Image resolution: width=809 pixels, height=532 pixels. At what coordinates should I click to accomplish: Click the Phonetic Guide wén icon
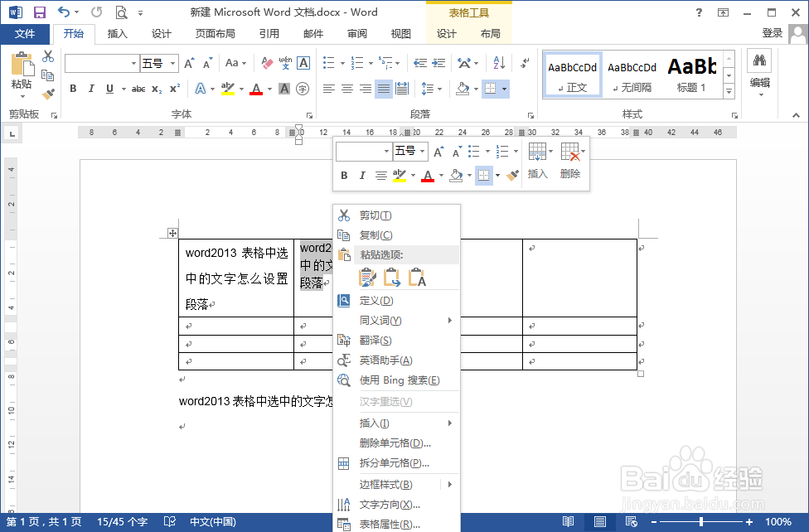[285, 63]
